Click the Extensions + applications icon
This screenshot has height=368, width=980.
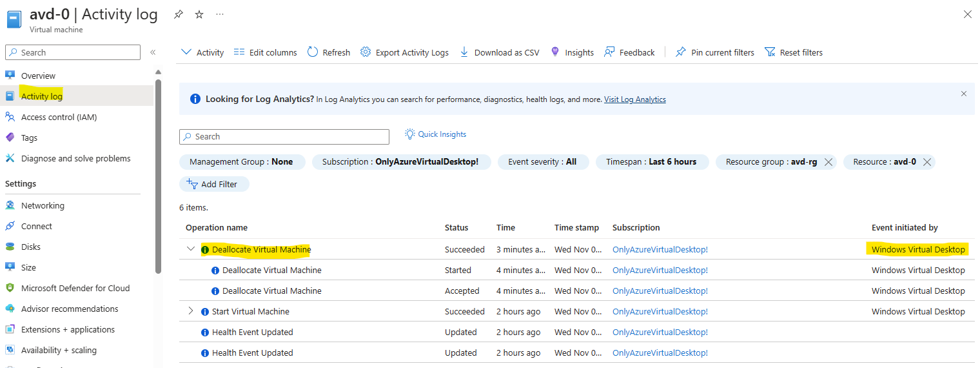[x=10, y=329]
